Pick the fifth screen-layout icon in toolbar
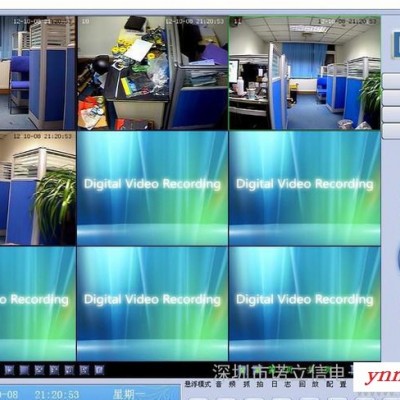400x400 pixels. [69, 370]
